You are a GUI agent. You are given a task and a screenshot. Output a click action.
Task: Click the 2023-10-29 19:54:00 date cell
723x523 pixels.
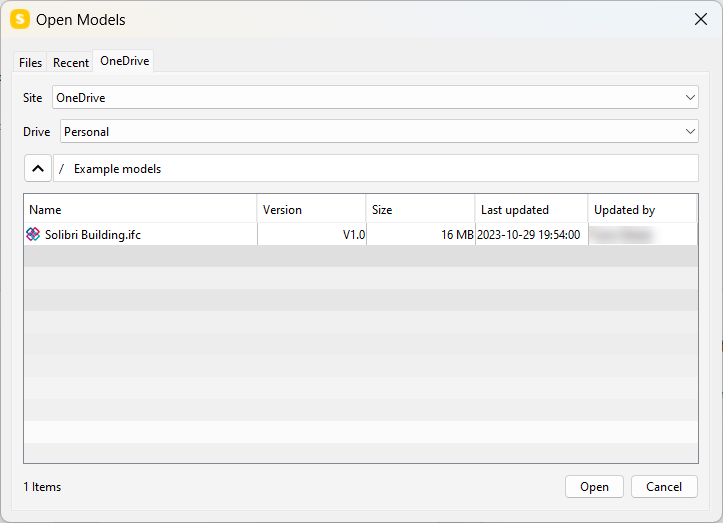(532, 234)
